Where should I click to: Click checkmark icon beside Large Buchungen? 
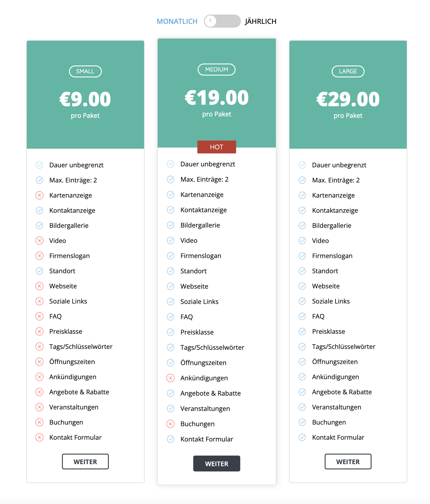pyautogui.click(x=302, y=422)
